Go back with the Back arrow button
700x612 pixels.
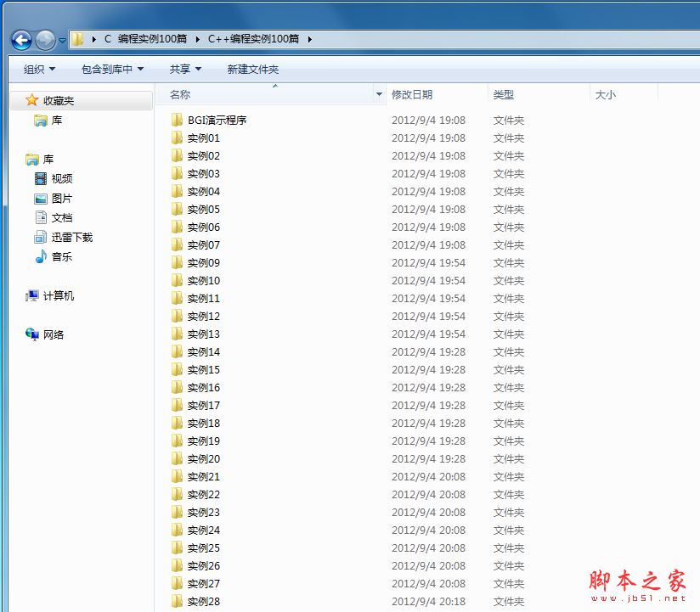[x=21, y=41]
